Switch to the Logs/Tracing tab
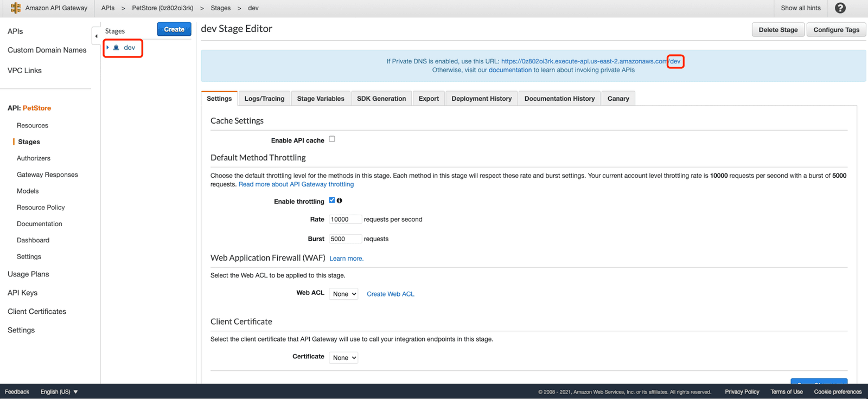Viewport: 868px width, 399px height. (264, 99)
